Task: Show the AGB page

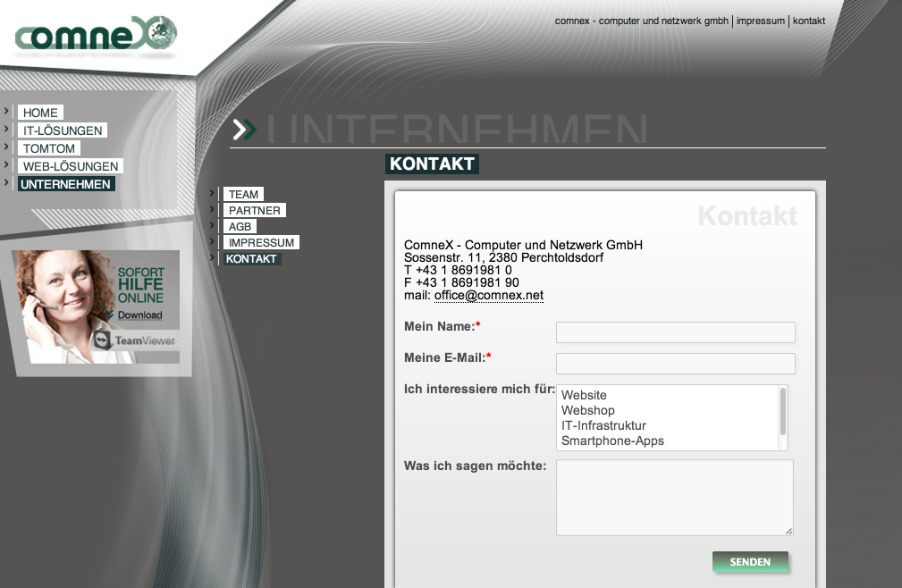Action: 240,226
